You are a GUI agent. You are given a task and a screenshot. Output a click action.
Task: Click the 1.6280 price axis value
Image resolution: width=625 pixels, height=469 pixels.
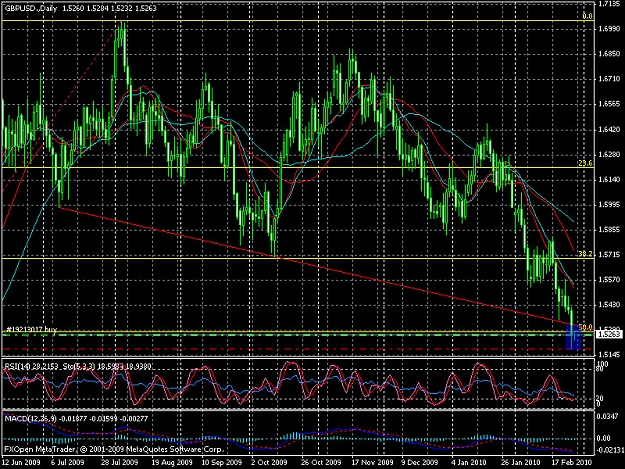(609, 155)
